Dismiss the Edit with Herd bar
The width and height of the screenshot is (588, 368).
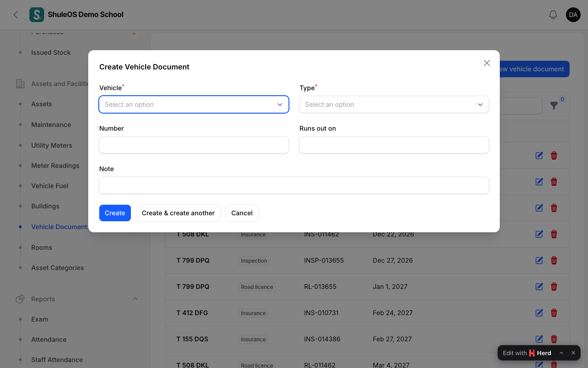click(573, 353)
